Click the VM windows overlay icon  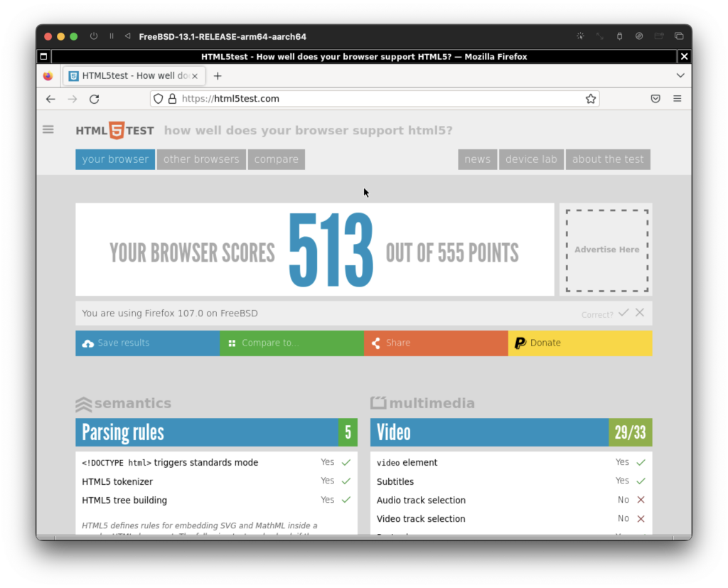679,36
